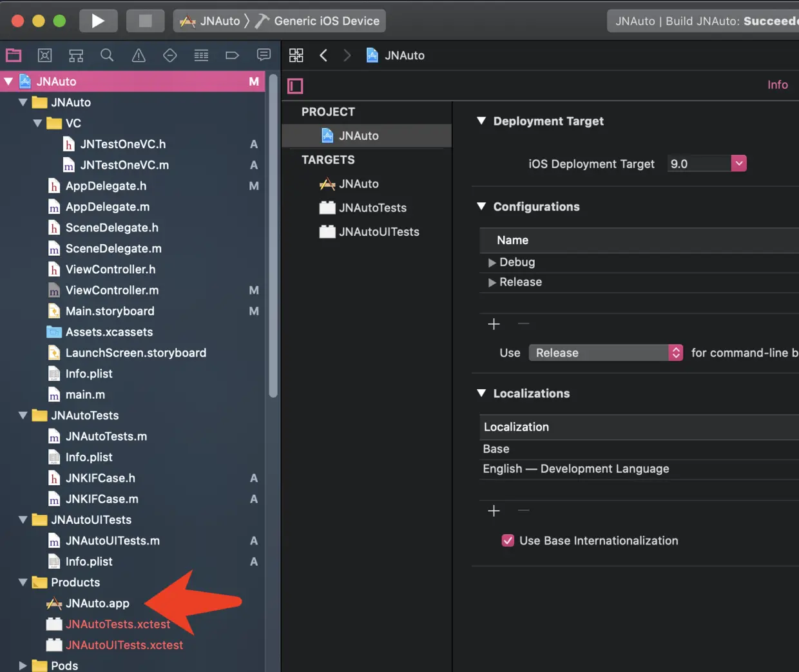The image size is (799, 672).
Task: Expand the Release configuration
Action: click(x=492, y=282)
